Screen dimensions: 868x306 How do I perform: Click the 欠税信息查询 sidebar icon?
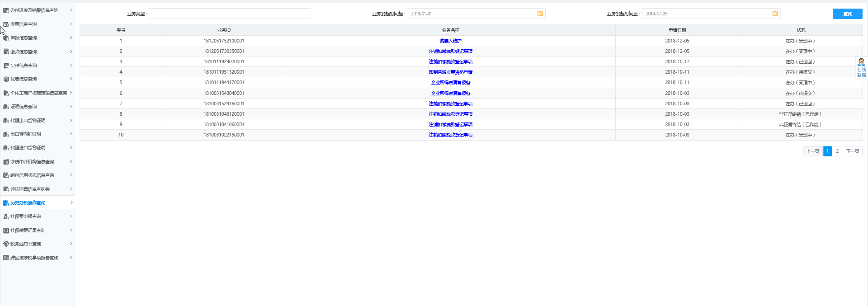point(6,66)
